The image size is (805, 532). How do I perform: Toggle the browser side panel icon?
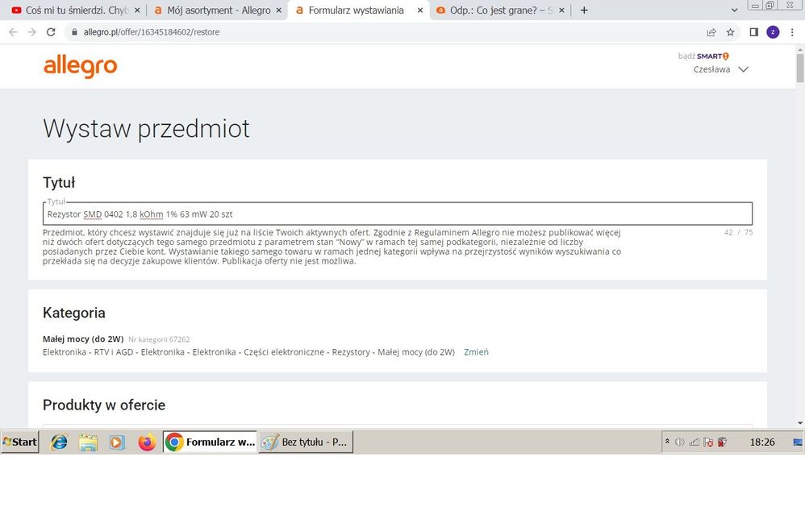(753, 32)
